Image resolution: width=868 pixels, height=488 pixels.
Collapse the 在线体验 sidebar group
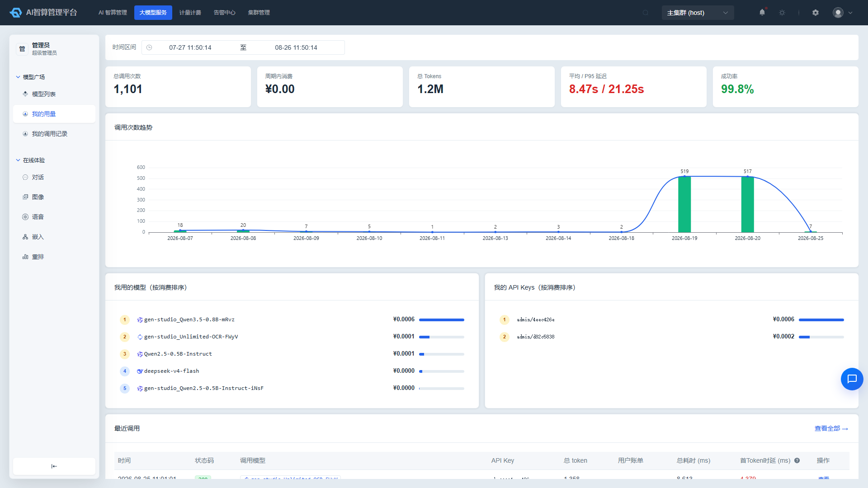pyautogui.click(x=31, y=160)
